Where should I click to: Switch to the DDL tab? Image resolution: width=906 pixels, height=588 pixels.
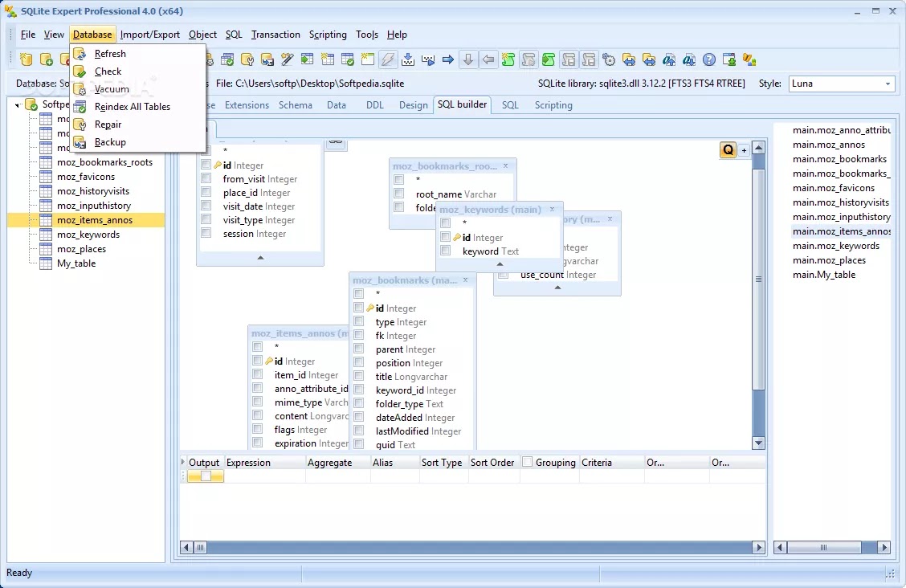[374, 105]
